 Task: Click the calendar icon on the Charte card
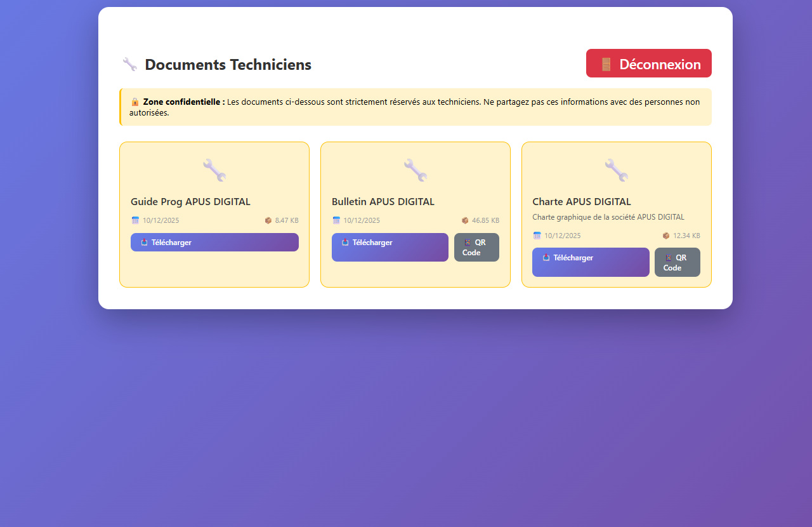point(537,236)
